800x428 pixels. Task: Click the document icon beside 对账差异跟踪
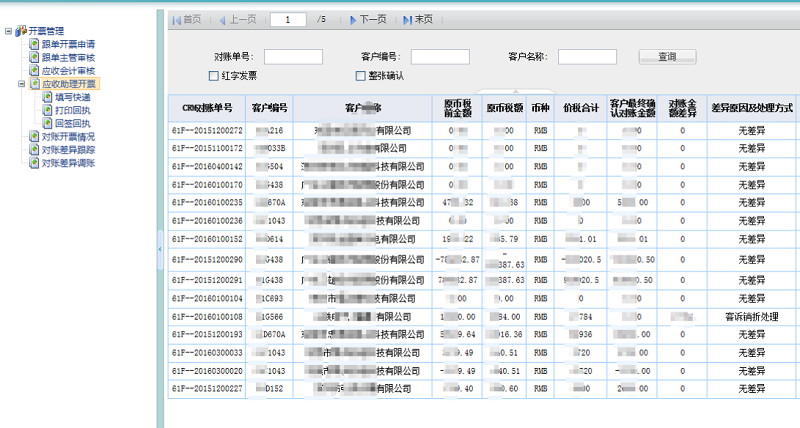pyautogui.click(x=34, y=150)
